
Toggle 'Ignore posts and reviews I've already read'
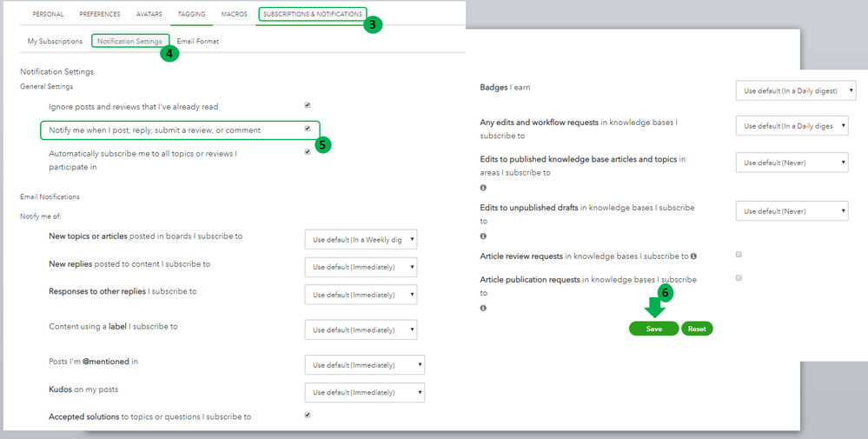click(x=308, y=105)
